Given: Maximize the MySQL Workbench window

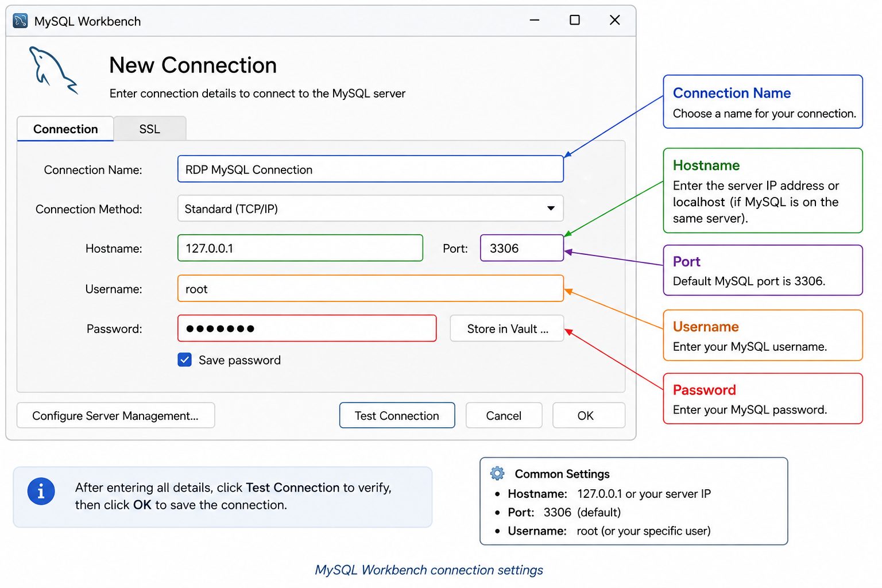Looking at the screenshot, I should 574,20.
